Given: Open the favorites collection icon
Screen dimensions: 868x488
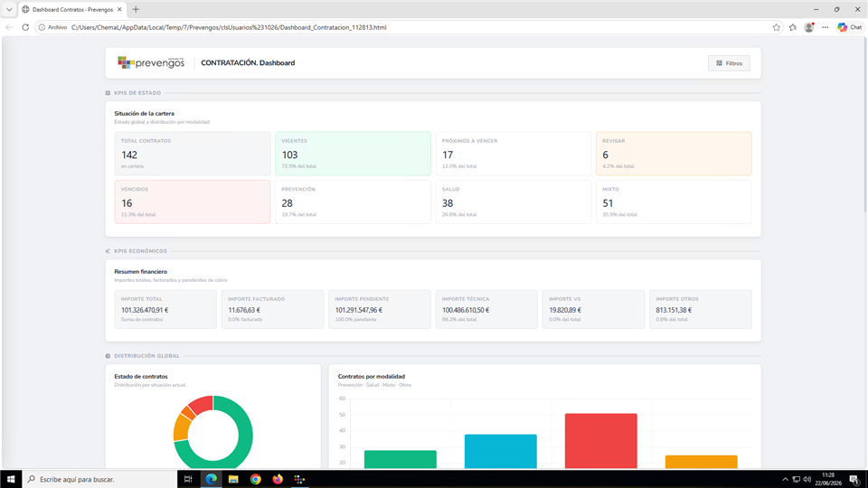Looking at the screenshot, I should click(793, 27).
